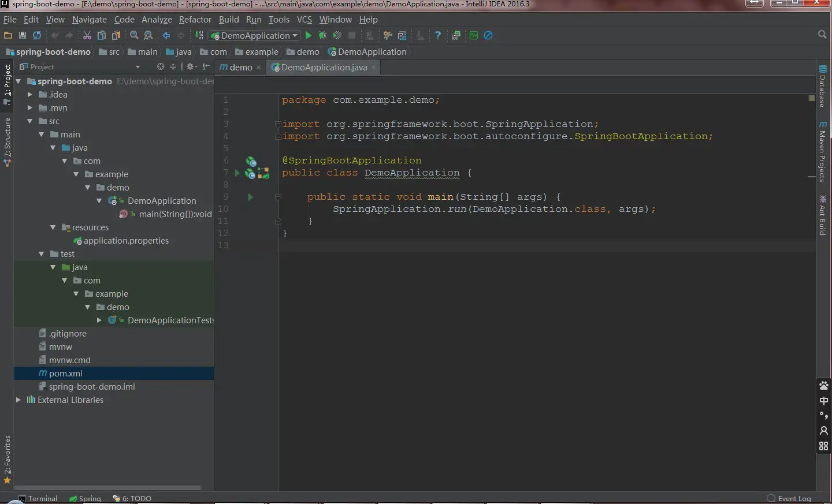The height and width of the screenshot is (504, 832).
Task: Click the Cut scissors icon
Action: [x=87, y=36]
